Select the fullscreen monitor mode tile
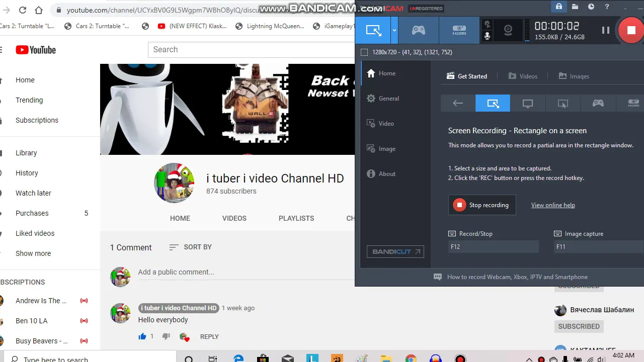Viewport: 644px width, 362px height. pyautogui.click(x=528, y=103)
